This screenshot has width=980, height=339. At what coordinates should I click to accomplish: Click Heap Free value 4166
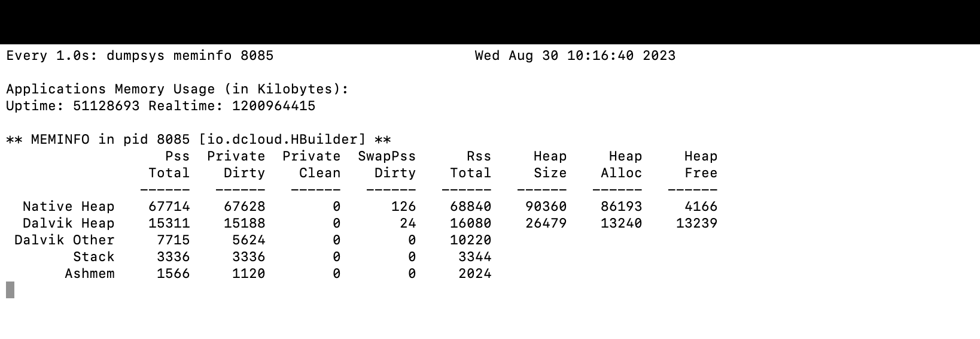tap(701, 207)
